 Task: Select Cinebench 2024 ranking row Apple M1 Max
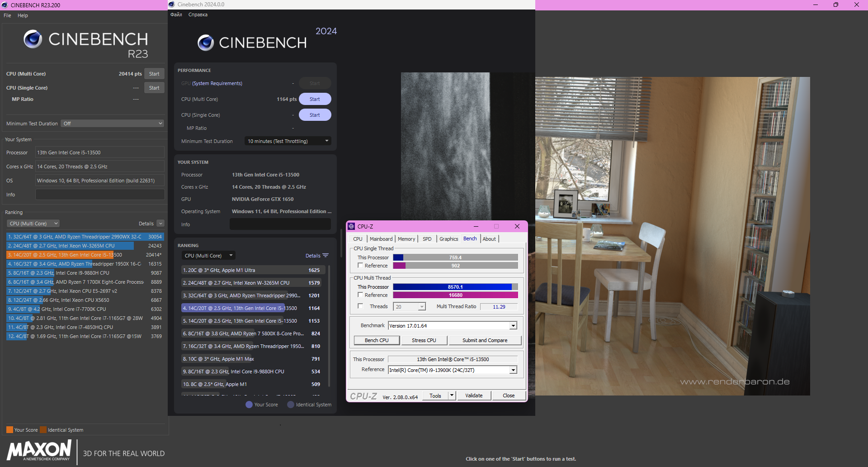(x=253, y=359)
